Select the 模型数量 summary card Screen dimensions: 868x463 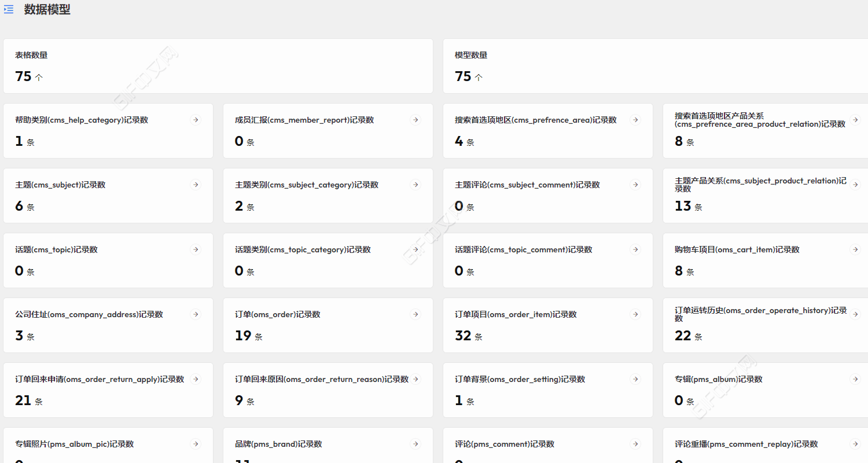pyautogui.click(x=654, y=66)
